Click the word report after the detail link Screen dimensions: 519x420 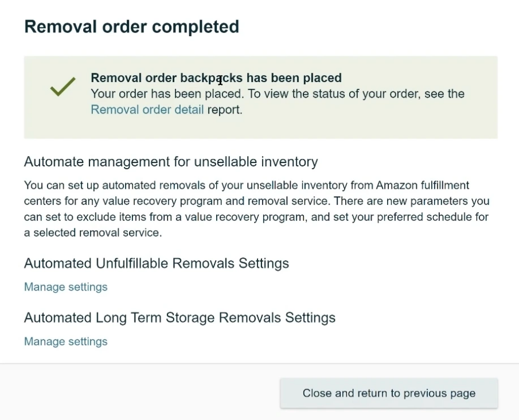point(222,109)
